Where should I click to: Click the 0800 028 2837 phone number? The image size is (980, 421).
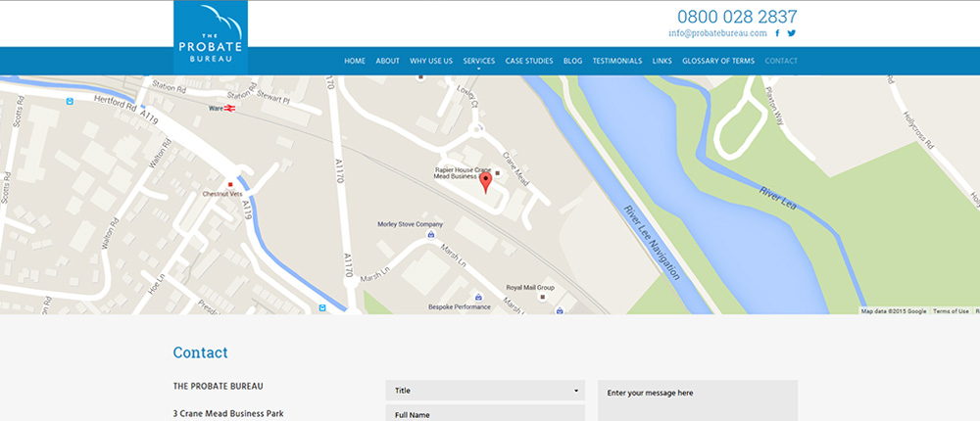pos(737,17)
